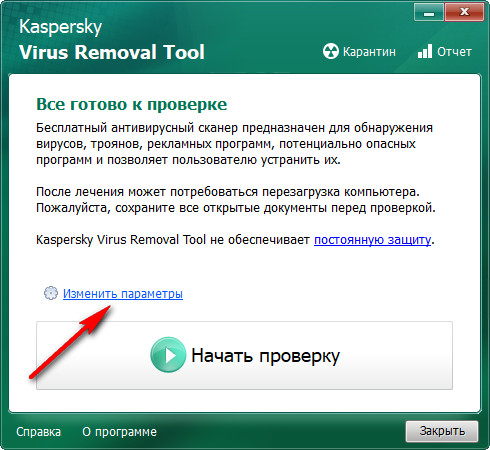The image size is (490, 450).
Task: Minimize the Kaspersky window
Action: click(x=429, y=13)
